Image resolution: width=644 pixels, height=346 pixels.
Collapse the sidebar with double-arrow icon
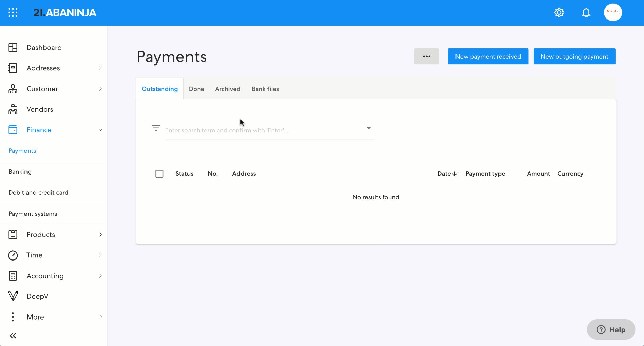pos(13,336)
